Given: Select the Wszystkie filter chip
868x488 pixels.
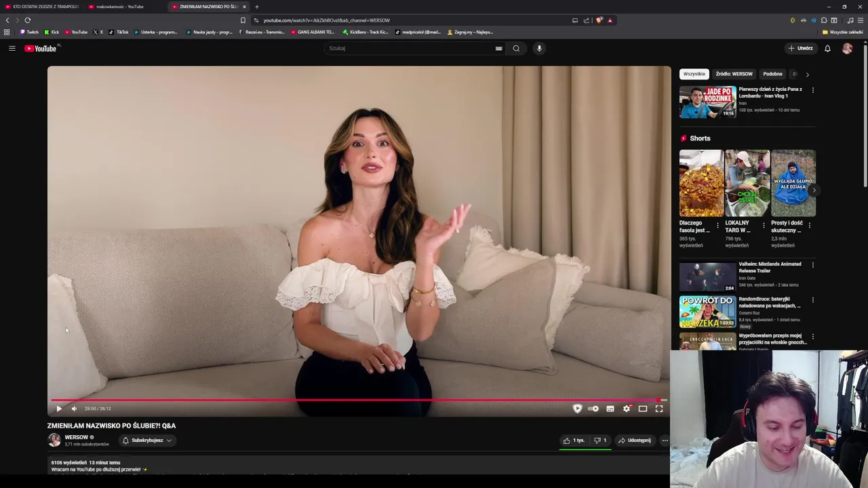Looking at the screenshot, I should pos(694,74).
